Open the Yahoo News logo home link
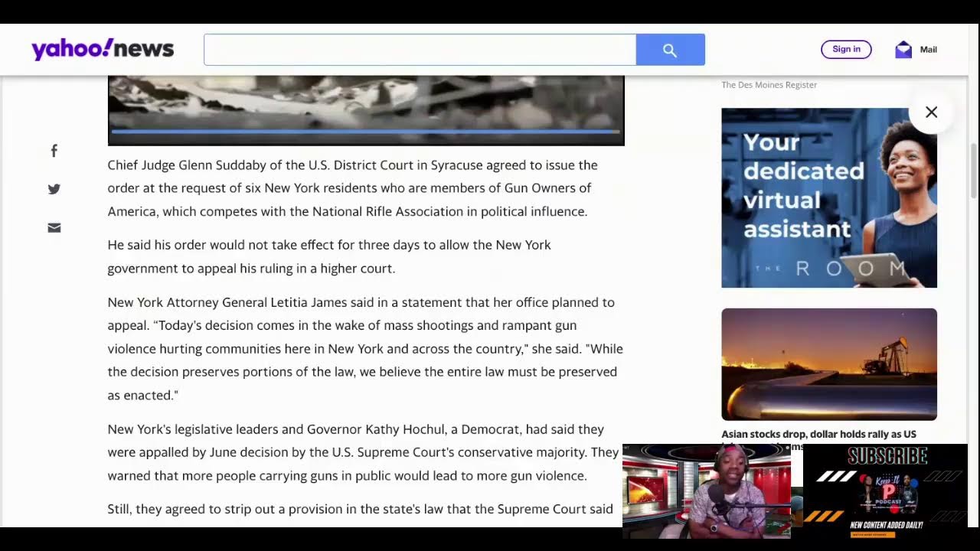The width and height of the screenshot is (980, 551). click(x=103, y=50)
